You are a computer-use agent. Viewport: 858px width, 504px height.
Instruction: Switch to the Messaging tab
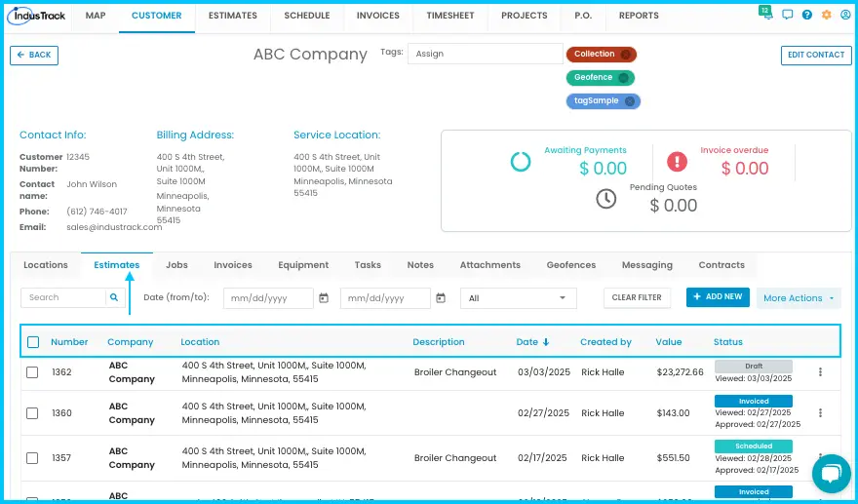[x=647, y=265]
